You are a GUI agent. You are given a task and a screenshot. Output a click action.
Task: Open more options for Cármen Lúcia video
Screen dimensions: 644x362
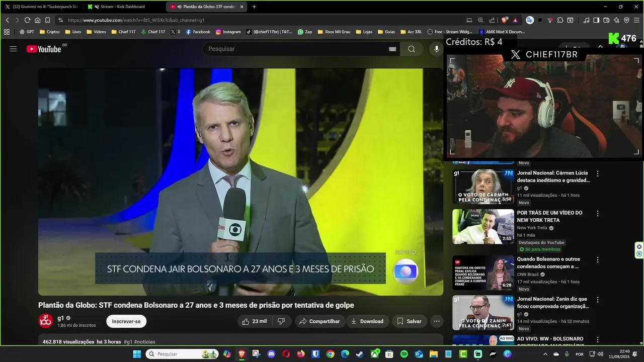[x=598, y=173]
